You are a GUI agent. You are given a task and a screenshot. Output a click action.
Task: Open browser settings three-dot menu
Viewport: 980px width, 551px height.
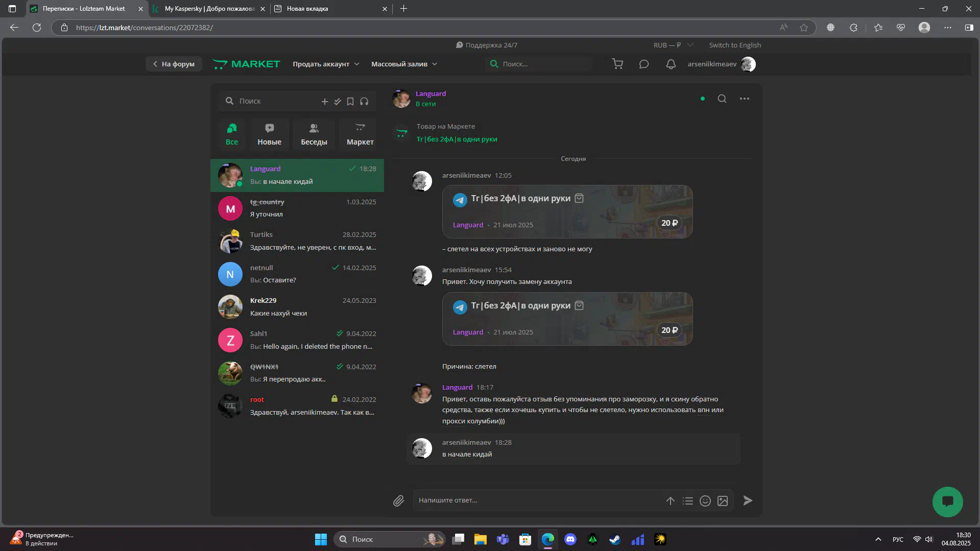point(947,28)
